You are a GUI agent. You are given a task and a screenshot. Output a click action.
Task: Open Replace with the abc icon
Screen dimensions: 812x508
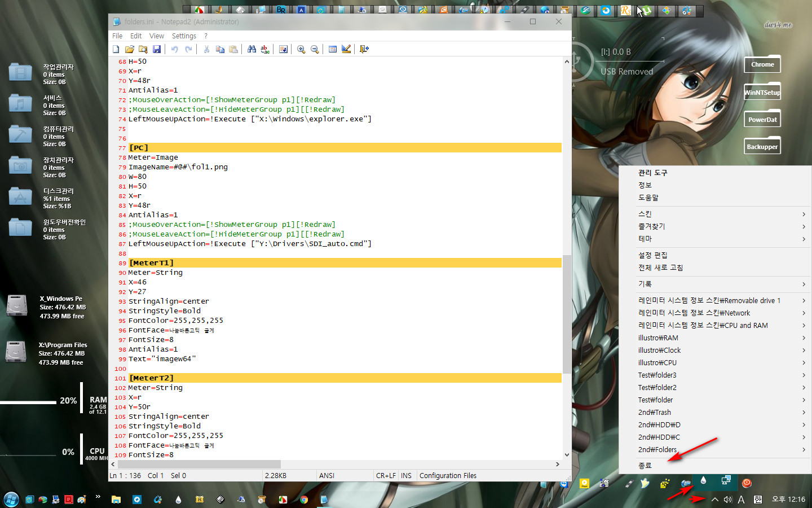coord(265,49)
